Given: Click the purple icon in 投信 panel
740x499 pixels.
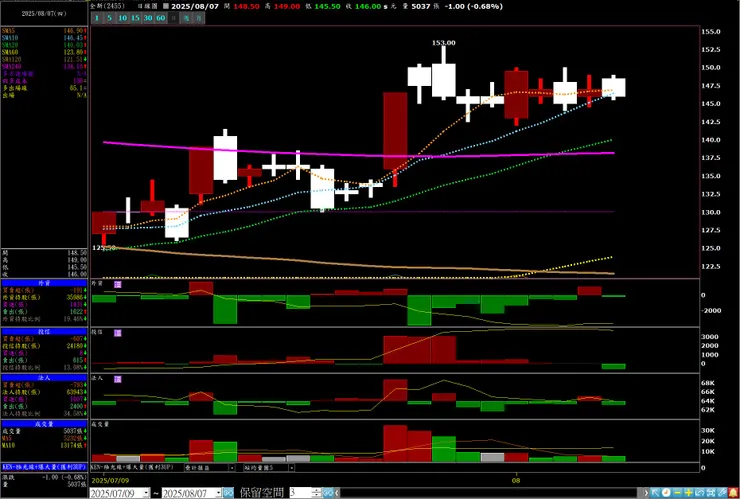Looking at the screenshot, I should [x=118, y=333].
